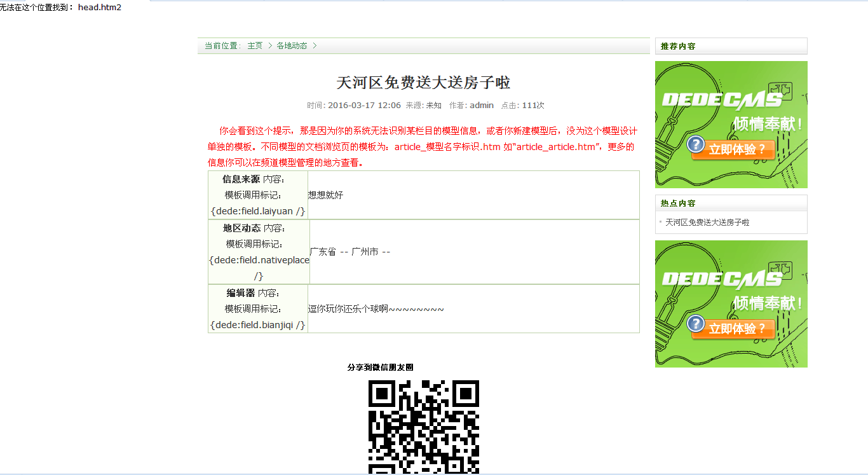
Task: Click the red template warning paragraph
Action: 423,147
